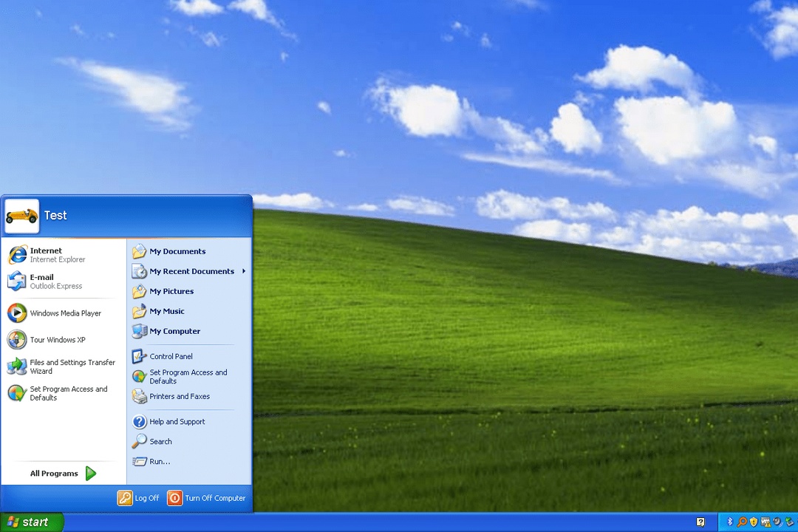
Task: Click the help question mark taskbar icon
Action: point(700,522)
